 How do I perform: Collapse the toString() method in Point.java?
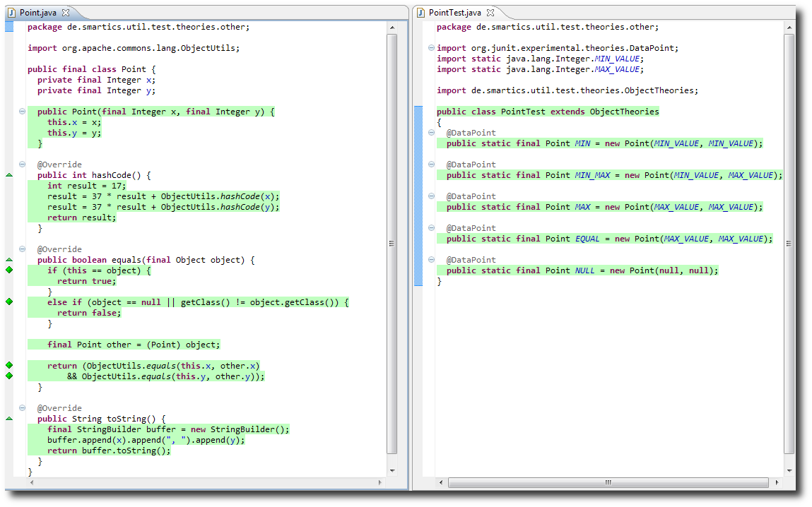tap(22, 408)
